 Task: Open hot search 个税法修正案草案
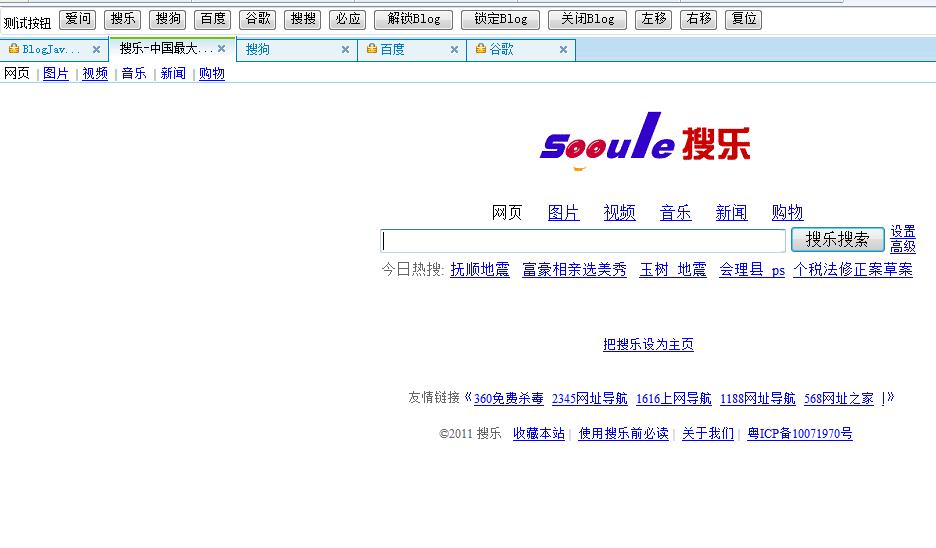point(853,270)
